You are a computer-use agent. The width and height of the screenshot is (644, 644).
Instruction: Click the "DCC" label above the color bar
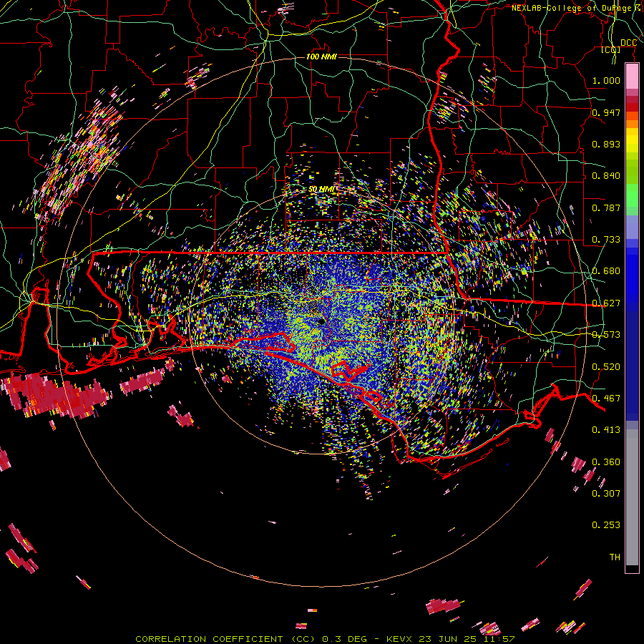pyautogui.click(x=628, y=43)
